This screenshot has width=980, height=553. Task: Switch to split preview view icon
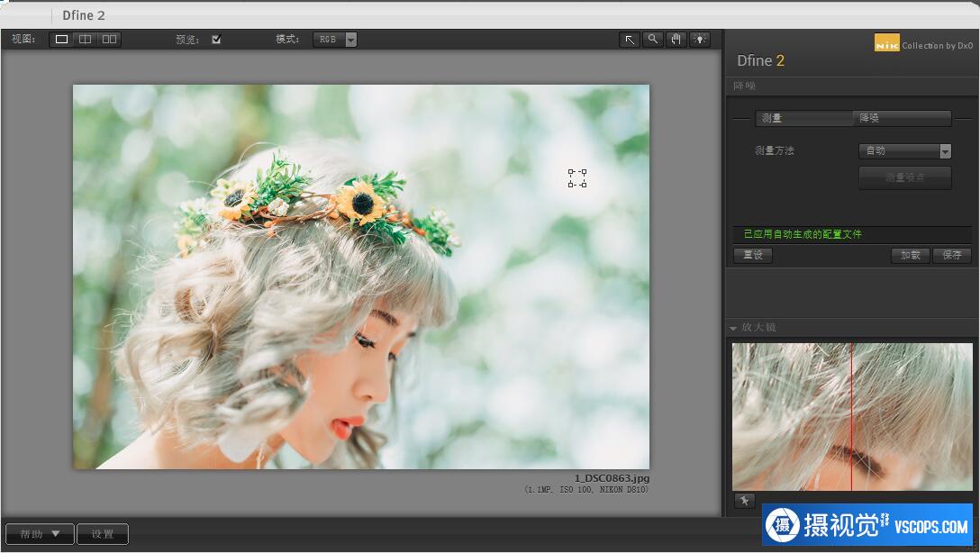click(x=85, y=40)
